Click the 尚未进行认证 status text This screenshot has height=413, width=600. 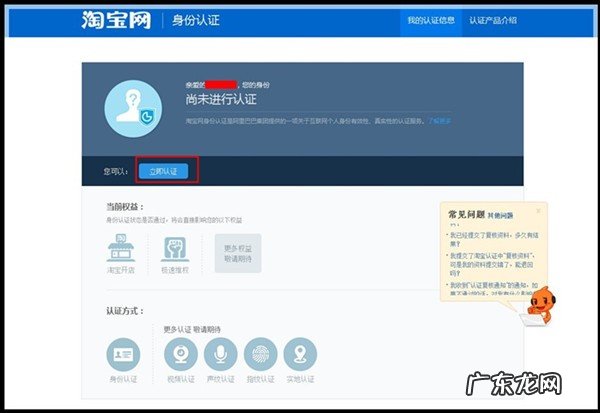click(221, 100)
